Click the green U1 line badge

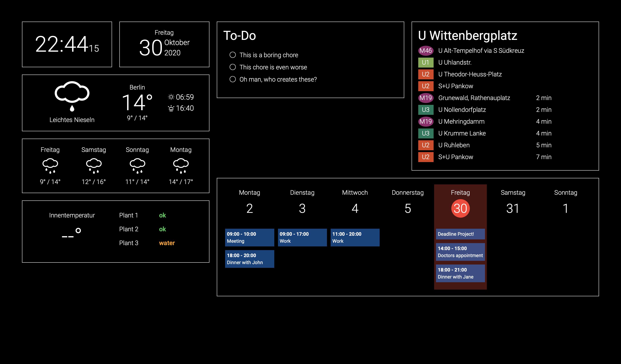[x=425, y=63]
